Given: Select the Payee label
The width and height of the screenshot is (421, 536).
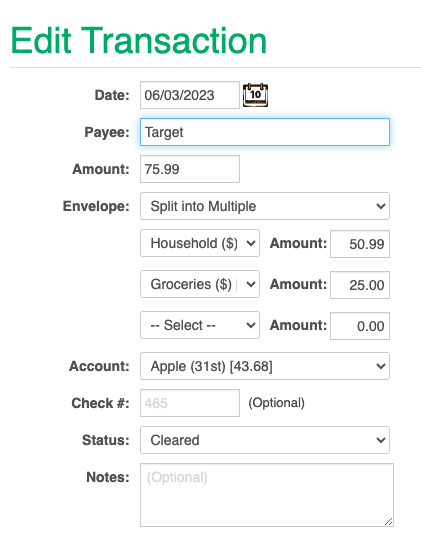Looking at the screenshot, I should tap(107, 132).
